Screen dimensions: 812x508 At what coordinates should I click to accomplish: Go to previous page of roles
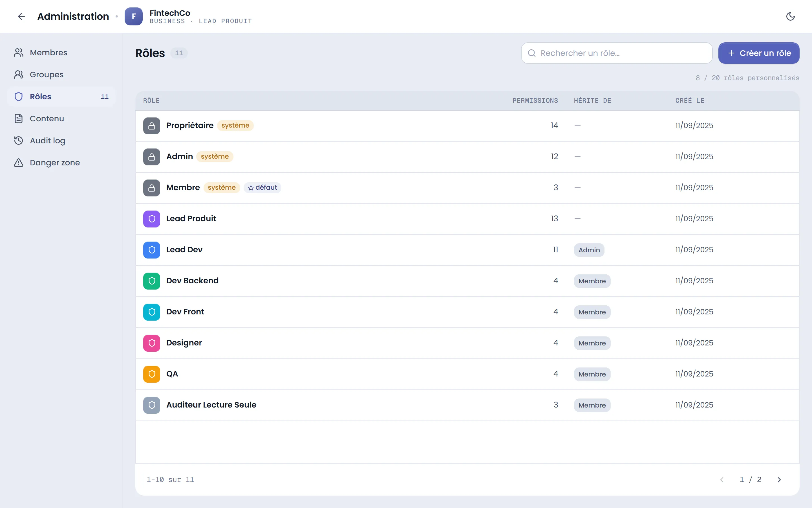click(x=722, y=479)
